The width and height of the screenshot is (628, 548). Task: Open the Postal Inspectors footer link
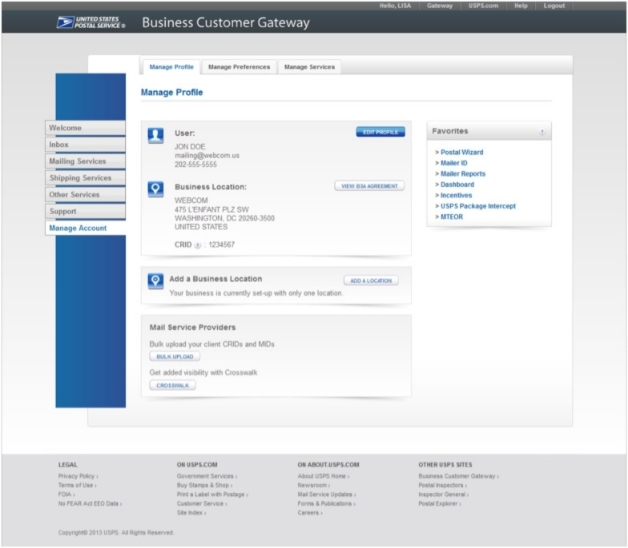click(x=443, y=486)
